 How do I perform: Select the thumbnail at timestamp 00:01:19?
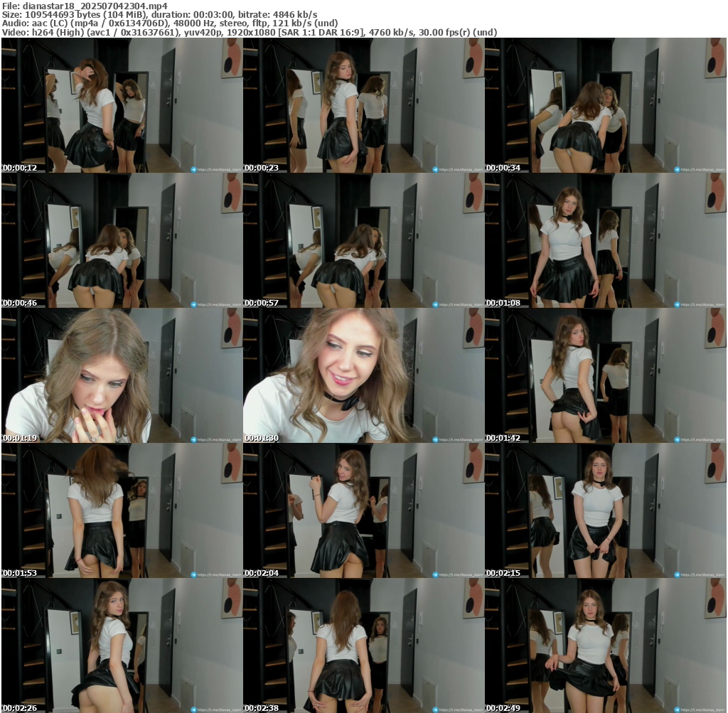[x=122, y=375]
